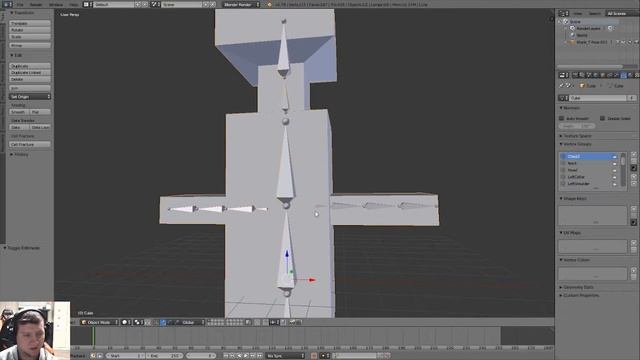The width and height of the screenshot is (640, 360).
Task: Open the Blender Render engine dropdown
Action: (242, 4)
